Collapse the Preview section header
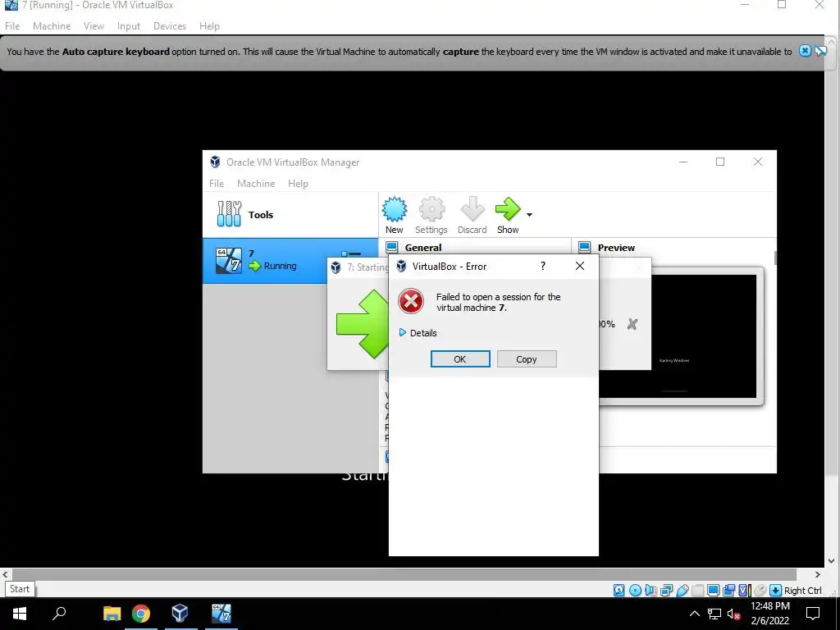 (616, 248)
